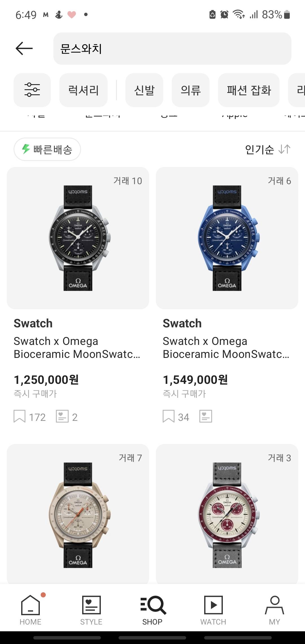Bookmark the black MoonSwatch watch
Image resolution: width=305 pixels, height=644 pixels.
point(19,416)
